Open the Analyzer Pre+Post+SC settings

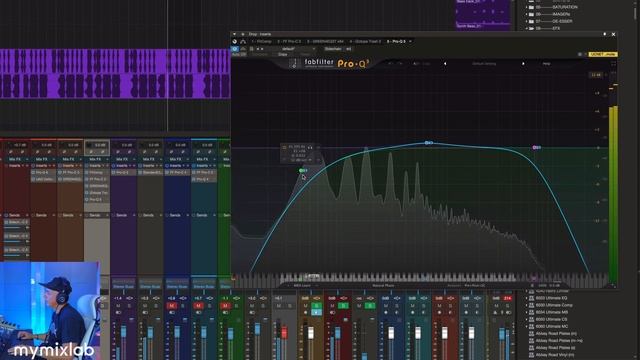click(466, 286)
